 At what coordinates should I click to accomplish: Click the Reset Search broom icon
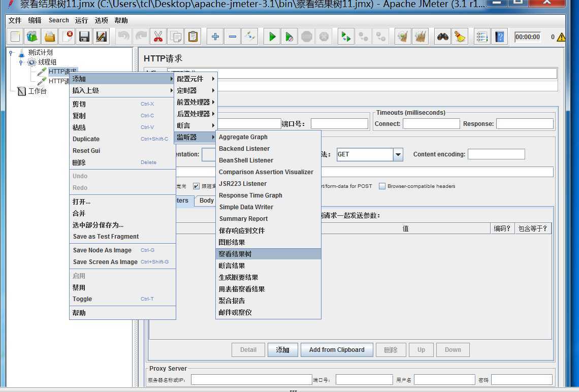coord(460,37)
